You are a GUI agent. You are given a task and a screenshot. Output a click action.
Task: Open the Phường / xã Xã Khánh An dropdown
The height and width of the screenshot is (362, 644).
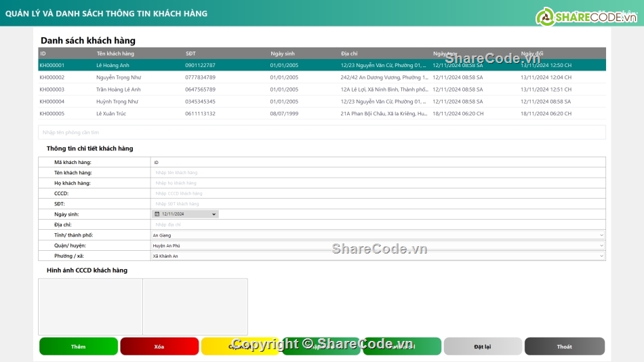(378, 256)
